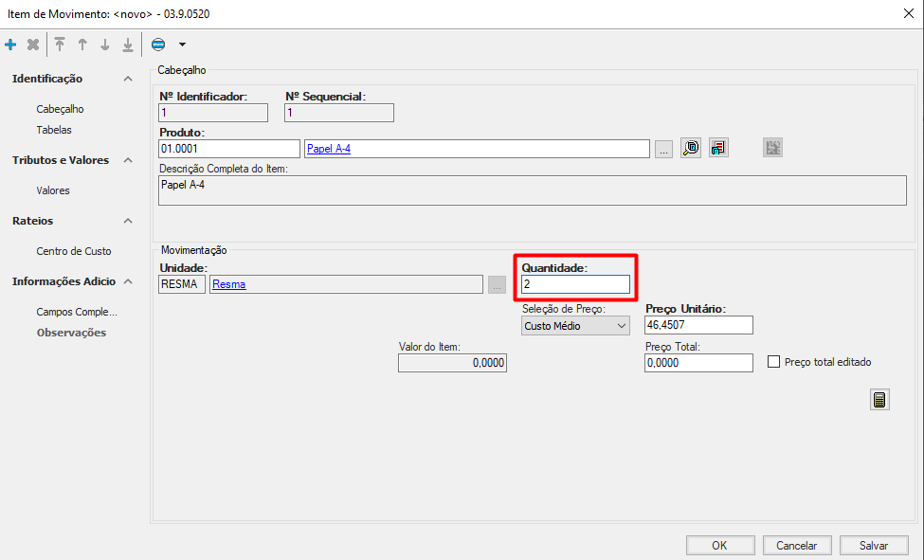
Task: Click the move-to-first arrow in toolbar
Action: (60, 45)
